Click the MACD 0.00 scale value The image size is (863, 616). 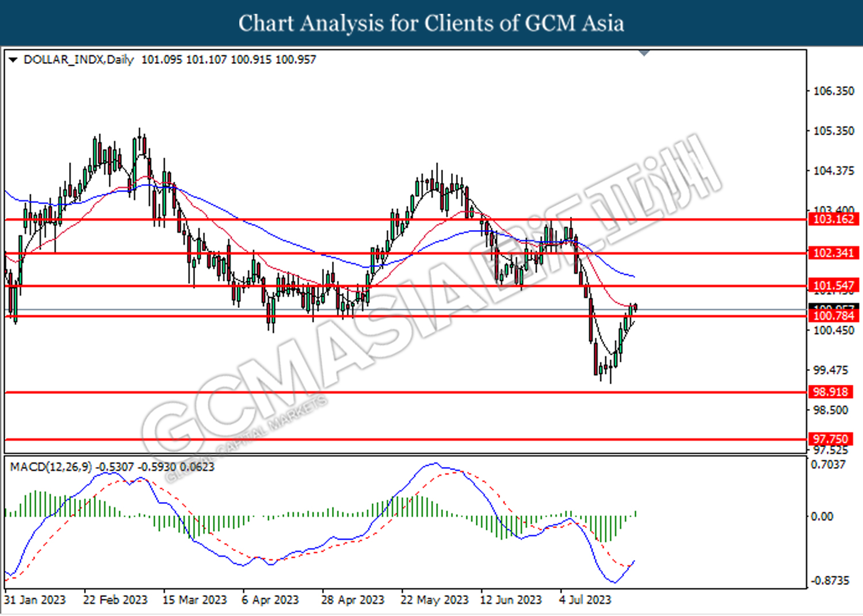click(822, 516)
